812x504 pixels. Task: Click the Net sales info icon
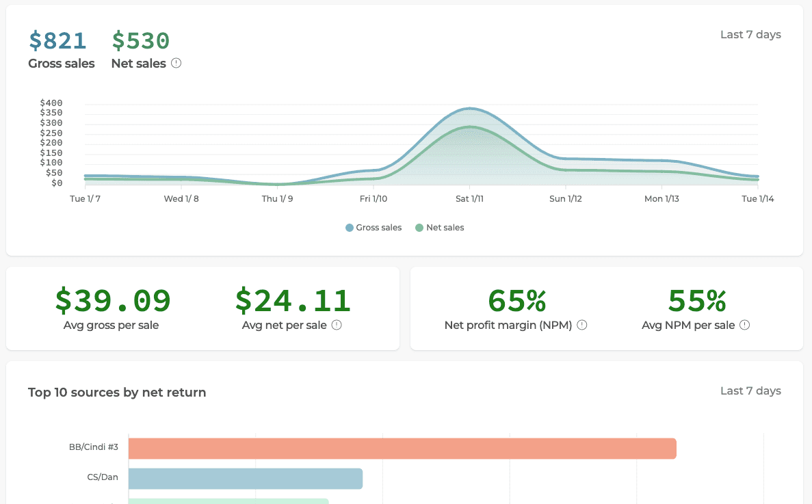176,63
